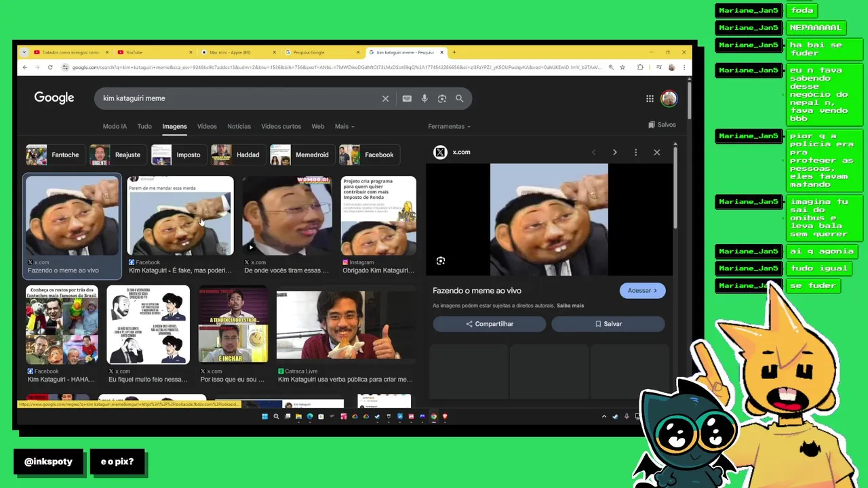Viewport: 868px width, 488px height.
Task: Open Windows taskbar search
Action: point(276,416)
